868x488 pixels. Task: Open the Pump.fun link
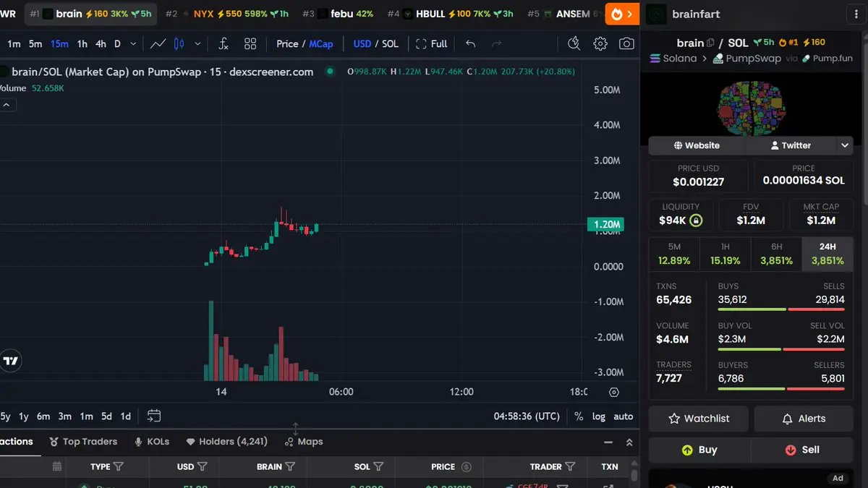[827, 59]
